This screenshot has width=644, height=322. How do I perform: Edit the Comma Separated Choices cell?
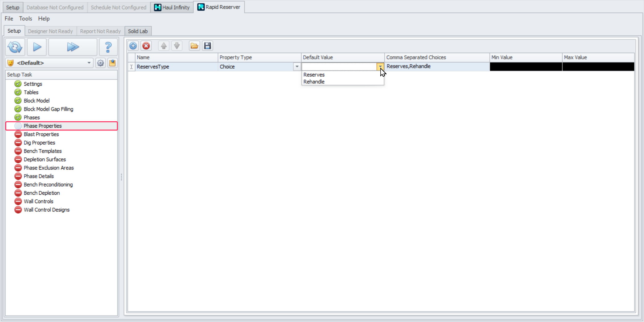(x=437, y=66)
